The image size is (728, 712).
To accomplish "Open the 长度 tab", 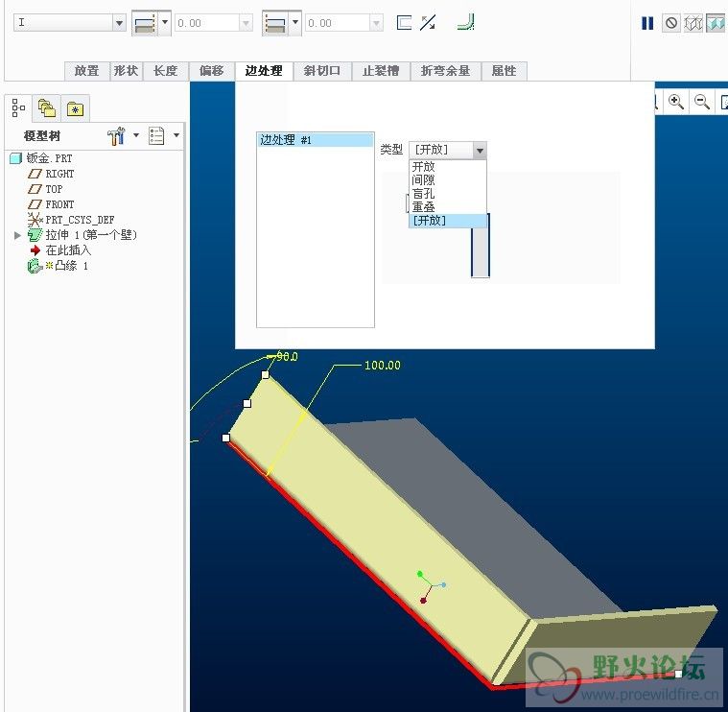I will tap(166, 71).
